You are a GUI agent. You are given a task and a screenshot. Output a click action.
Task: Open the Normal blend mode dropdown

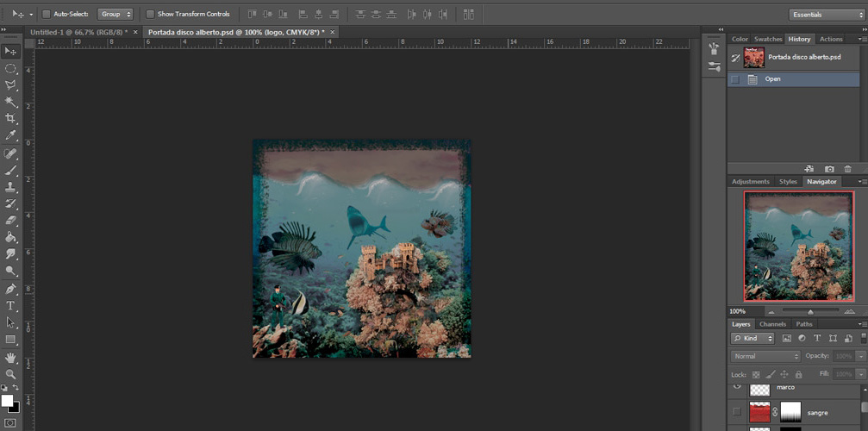click(765, 356)
